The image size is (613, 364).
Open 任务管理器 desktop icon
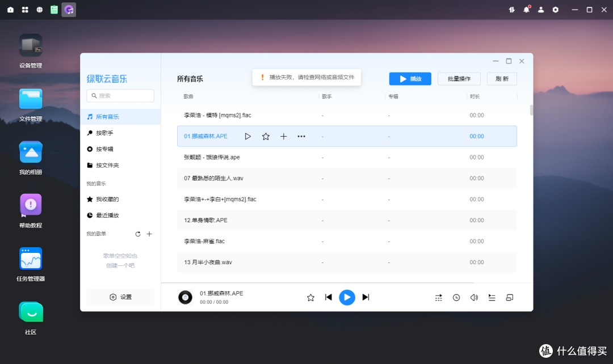31,265
